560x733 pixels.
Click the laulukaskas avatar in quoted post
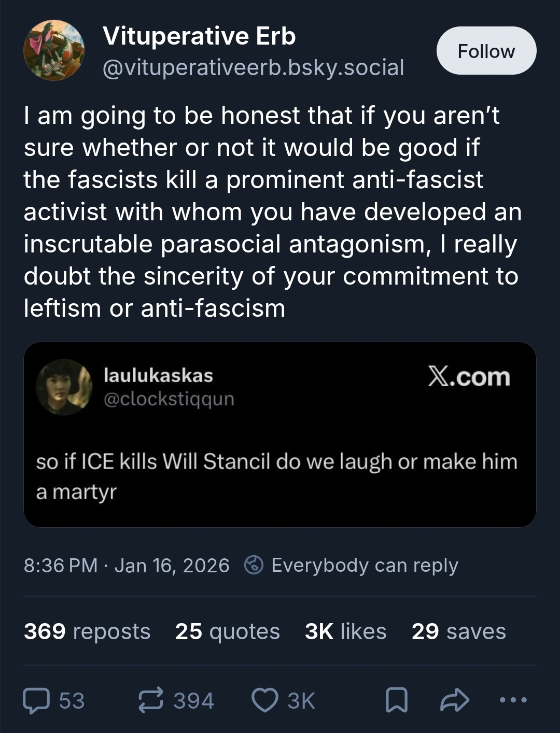[63, 387]
